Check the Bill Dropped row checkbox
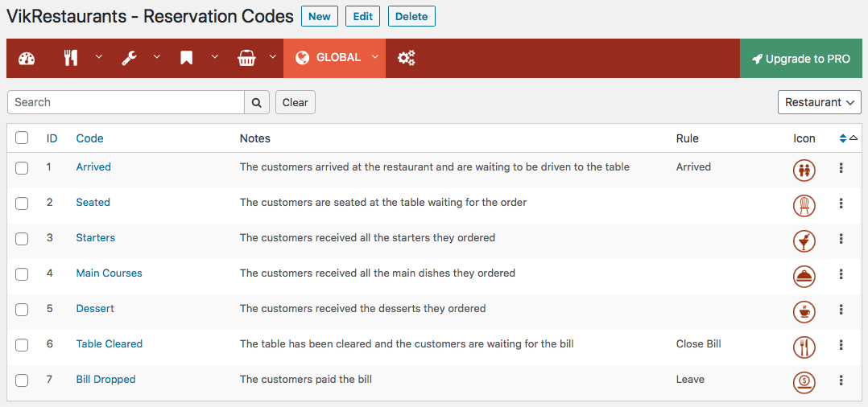 [x=22, y=380]
